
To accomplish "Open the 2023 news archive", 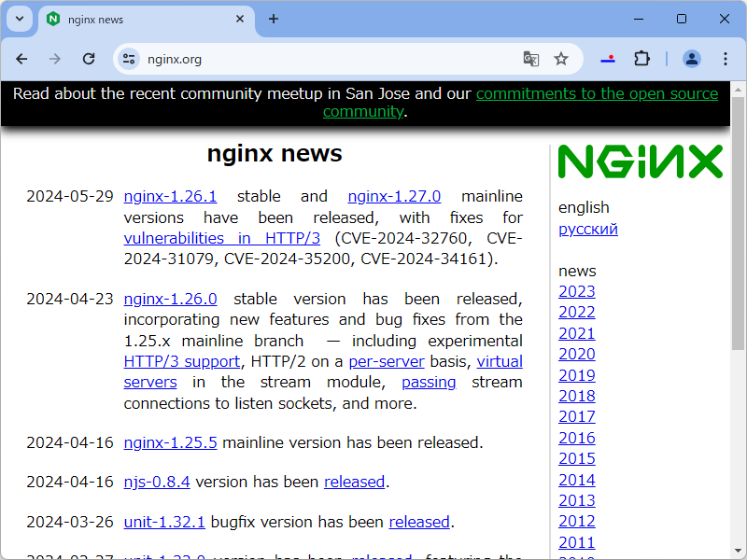I will pyautogui.click(x=576, y=291).
